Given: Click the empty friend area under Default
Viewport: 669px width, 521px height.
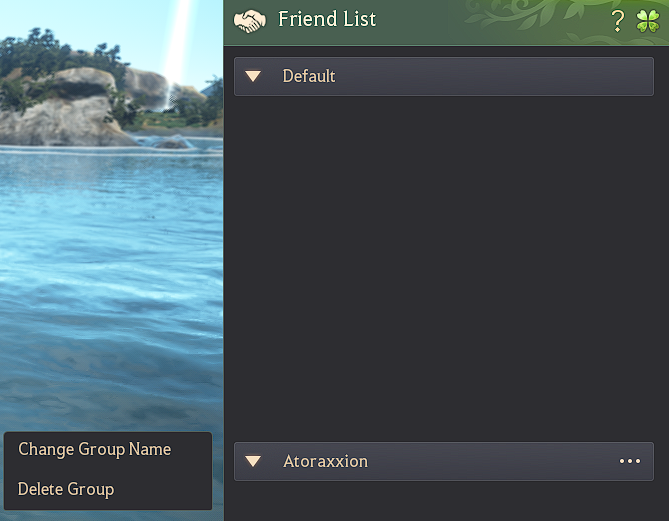Looking at the screenshot, I should [444, 269].
